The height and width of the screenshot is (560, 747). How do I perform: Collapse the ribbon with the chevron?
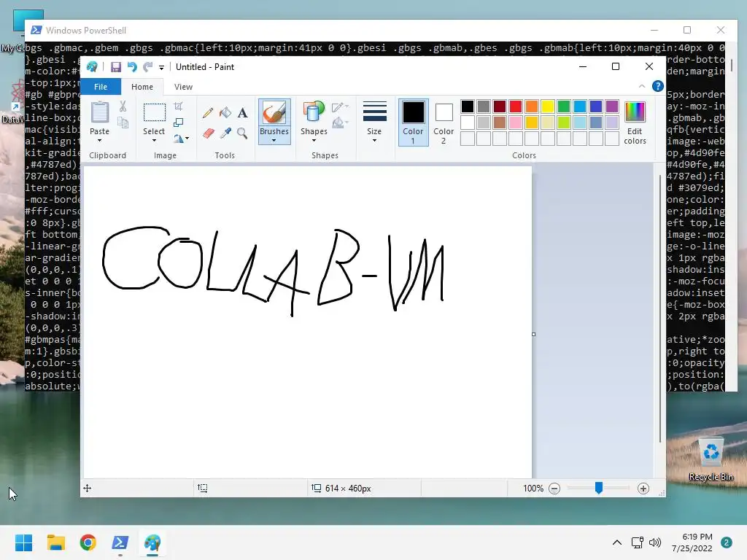pos(642,86)
